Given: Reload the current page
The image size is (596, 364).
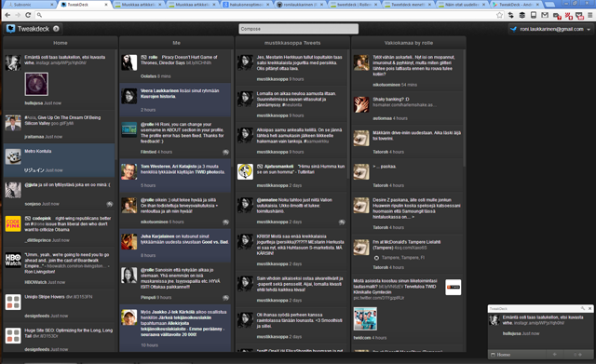Looking at the screenshot, I should coord(28,15).
